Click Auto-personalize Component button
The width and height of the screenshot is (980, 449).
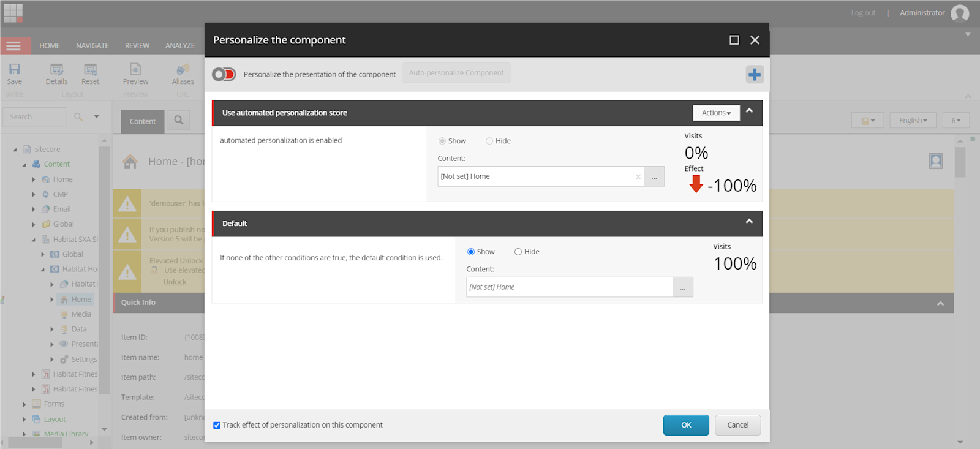coord(456,73)
